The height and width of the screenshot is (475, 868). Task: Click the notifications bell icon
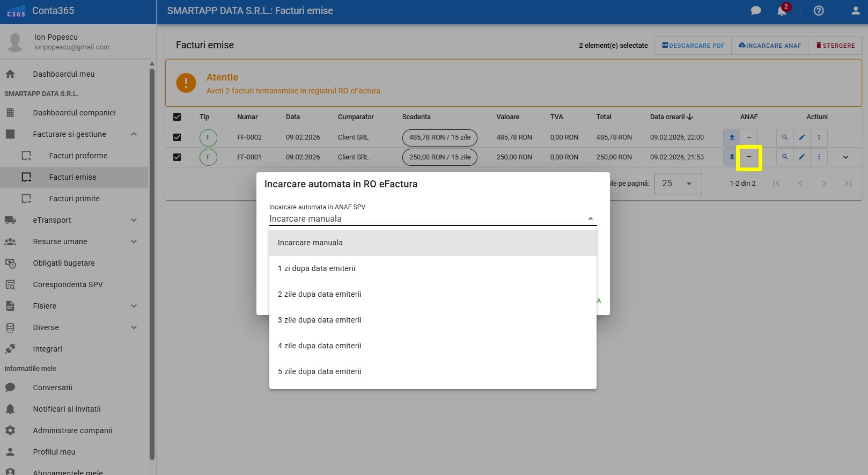tap(782, 11)
